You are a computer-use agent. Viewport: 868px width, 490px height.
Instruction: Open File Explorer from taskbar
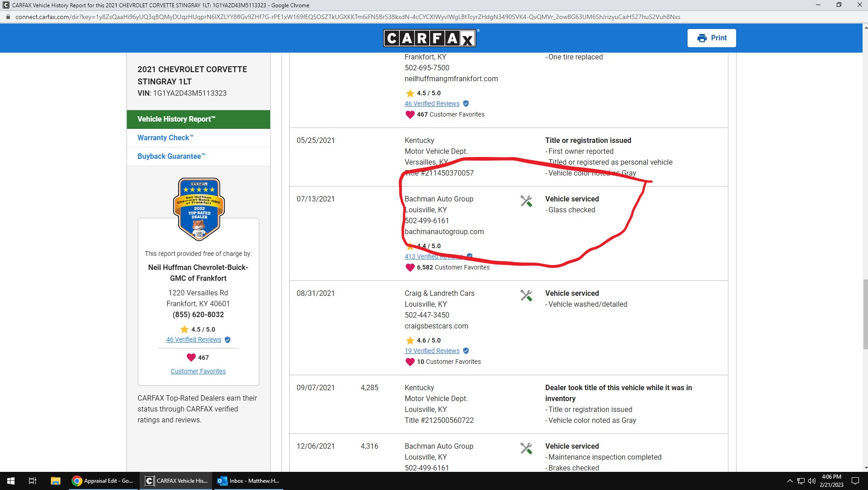[55, 481]
